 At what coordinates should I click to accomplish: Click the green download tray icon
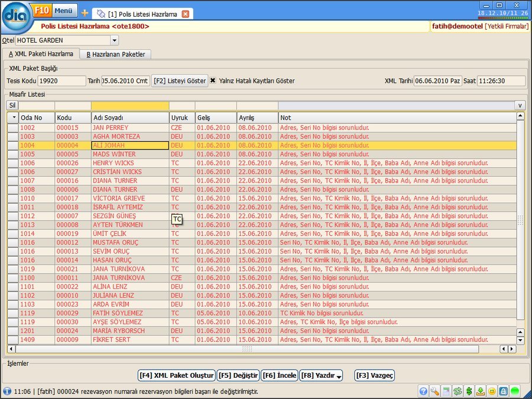pyautogui.click(x=481, y=391)
